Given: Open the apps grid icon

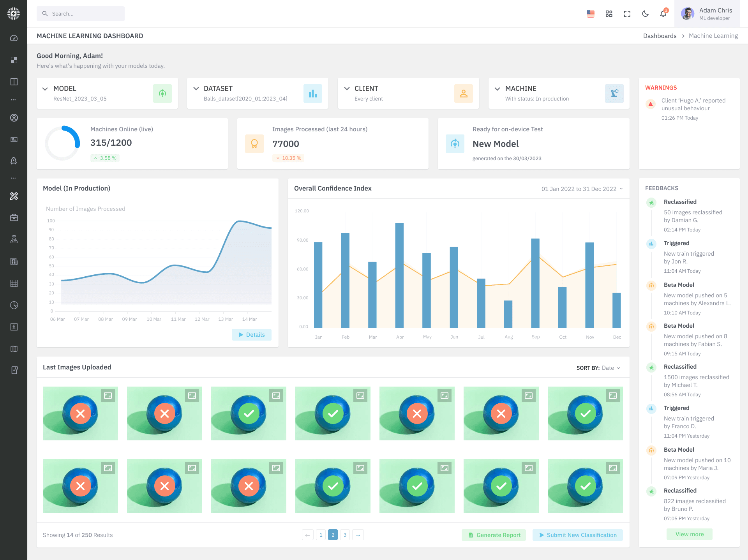Looking at the screenshot, I should (x=609, y=14).
